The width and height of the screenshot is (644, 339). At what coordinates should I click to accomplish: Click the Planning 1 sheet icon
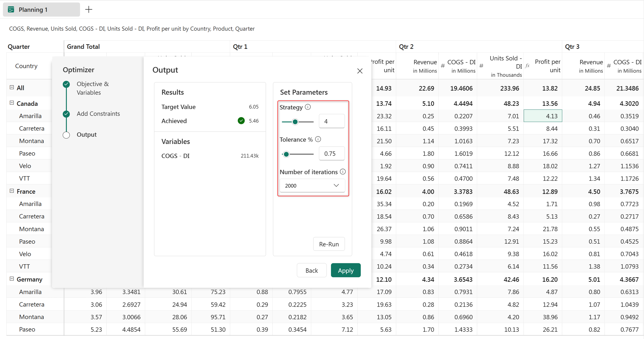11,9
